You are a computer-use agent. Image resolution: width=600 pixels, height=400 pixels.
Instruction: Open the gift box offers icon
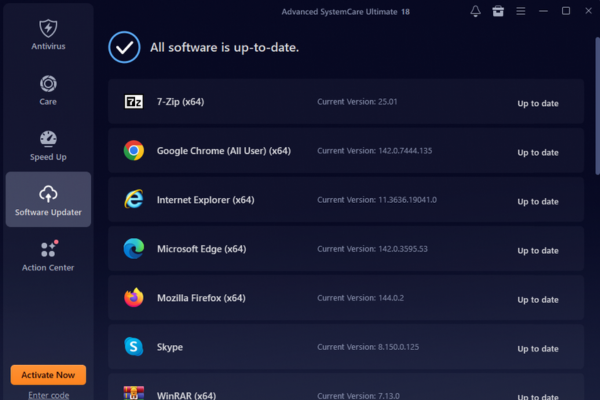click(x=498, y=11)
